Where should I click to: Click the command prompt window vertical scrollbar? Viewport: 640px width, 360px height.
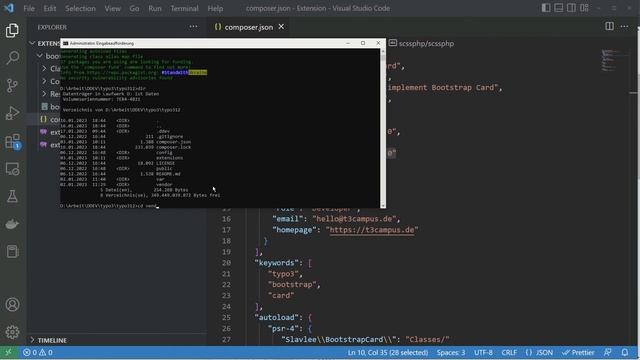tap(383, 128)
